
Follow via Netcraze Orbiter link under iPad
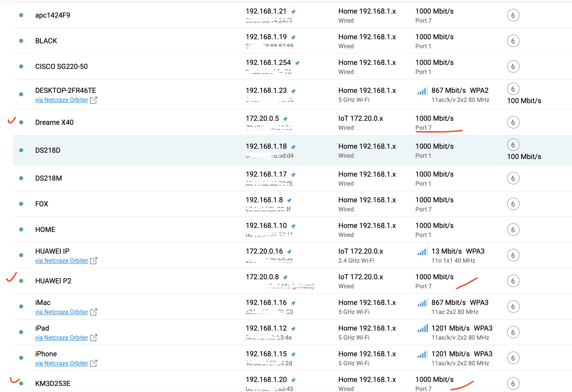pyautogui.click(x=62, y=338)
